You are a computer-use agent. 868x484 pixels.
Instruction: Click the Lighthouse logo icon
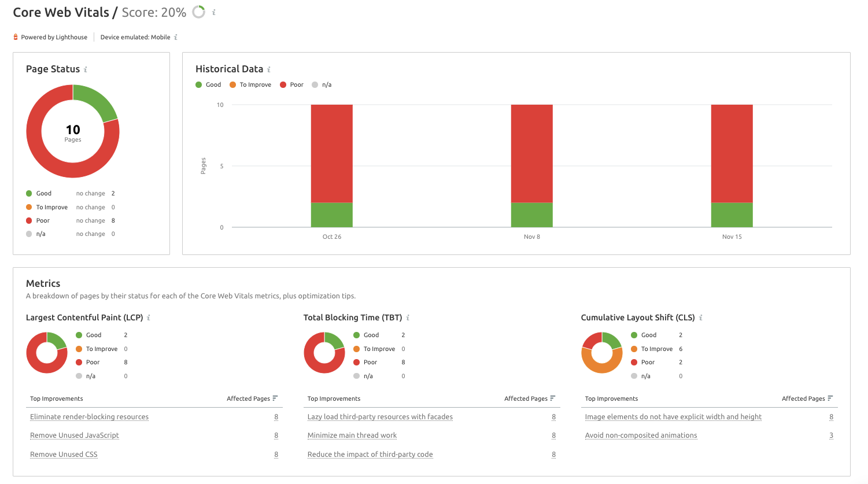pyautogui.click(x=15, y=36)
